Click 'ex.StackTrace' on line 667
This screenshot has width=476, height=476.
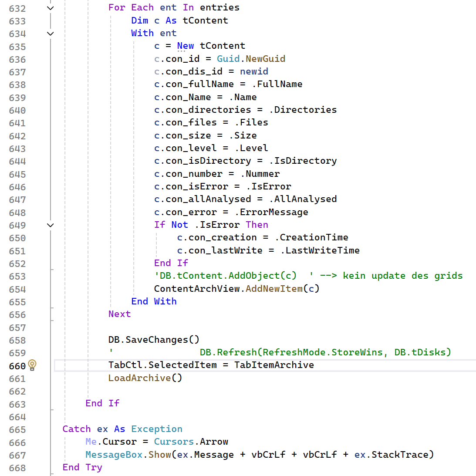coord(391,455)
